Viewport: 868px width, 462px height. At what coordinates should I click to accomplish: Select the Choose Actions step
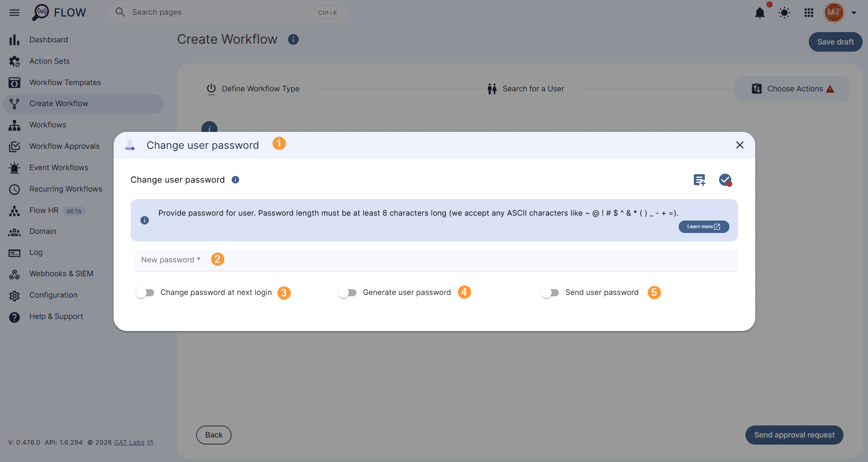(x=792, y=89)
